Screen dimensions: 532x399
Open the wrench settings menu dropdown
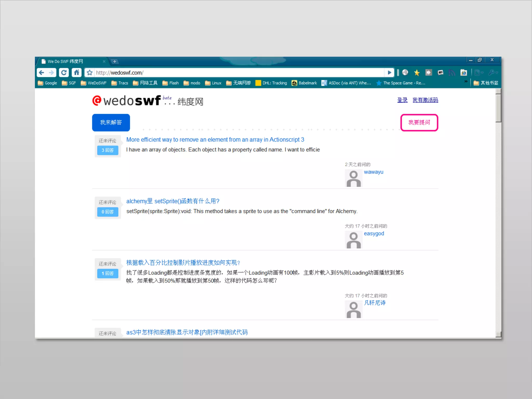pyautogui.click(x=493, y=73)
